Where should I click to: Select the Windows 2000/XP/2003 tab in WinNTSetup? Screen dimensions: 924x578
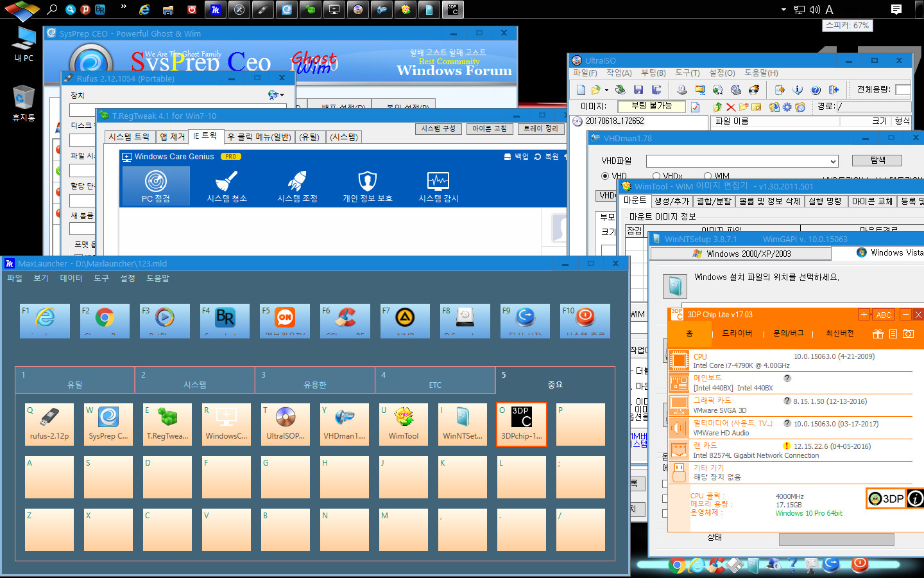(741, 254)
